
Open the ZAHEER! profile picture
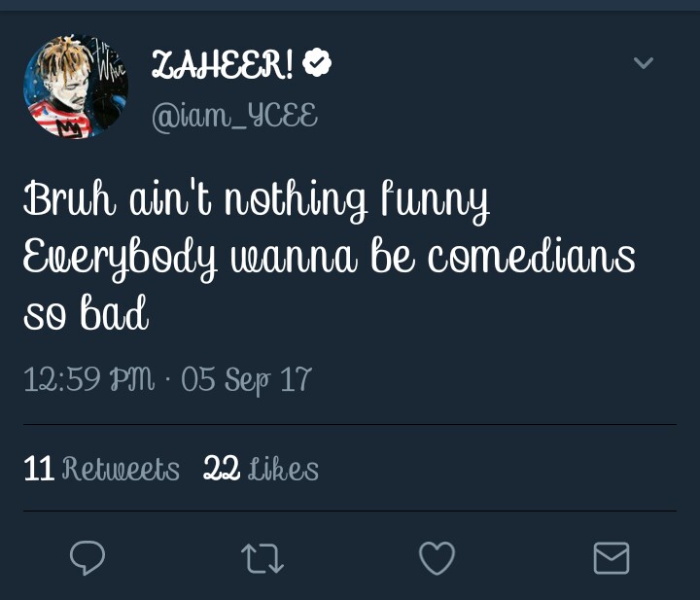point(76,88)
